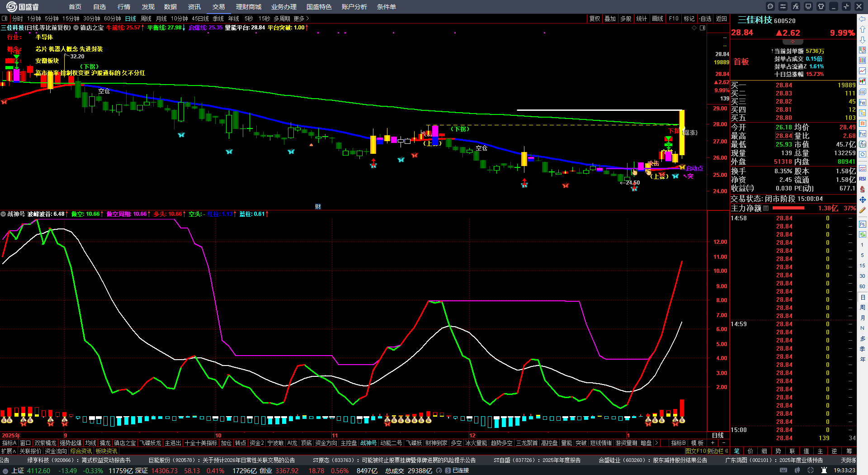Toggle the 战神号 indicator panel circle

tap(3, 214)
